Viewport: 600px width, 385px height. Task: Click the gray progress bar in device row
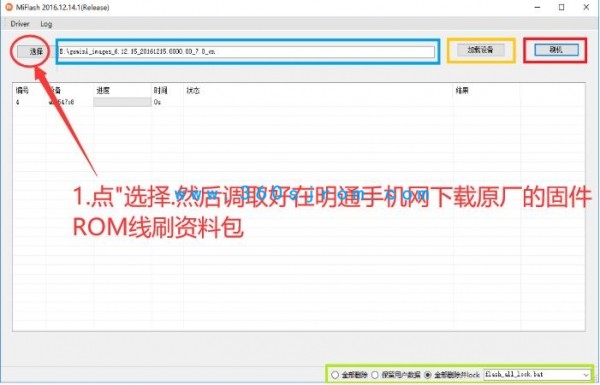[122, 102]
